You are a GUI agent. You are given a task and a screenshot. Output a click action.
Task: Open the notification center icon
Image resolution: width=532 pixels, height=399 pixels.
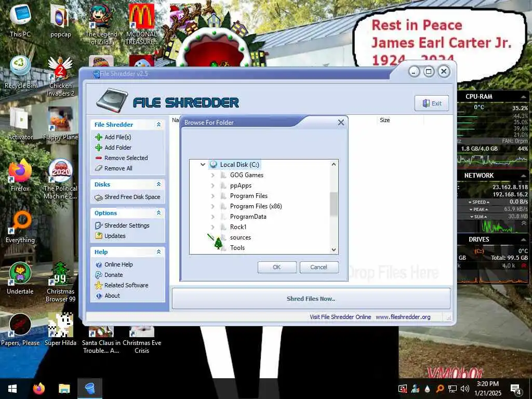516,389
